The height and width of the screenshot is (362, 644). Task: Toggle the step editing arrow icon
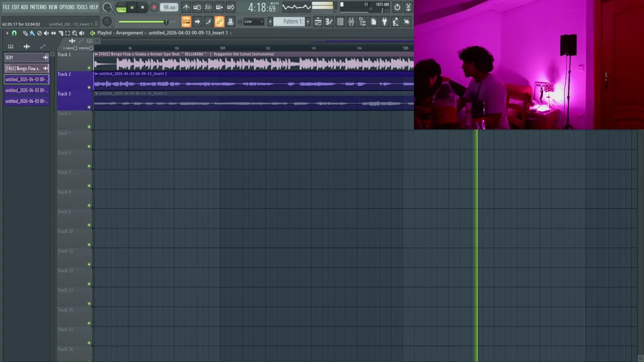click(x=197, y=22)
